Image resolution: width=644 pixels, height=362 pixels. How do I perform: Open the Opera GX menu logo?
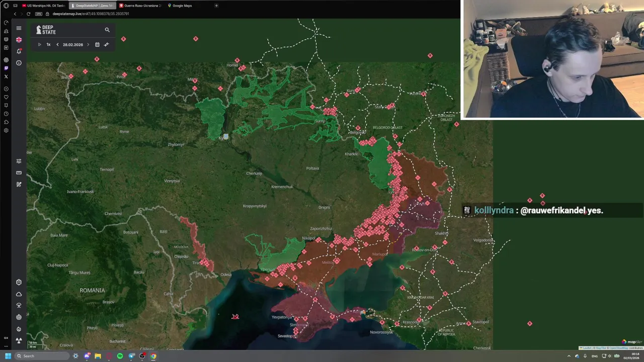point(6,6)
